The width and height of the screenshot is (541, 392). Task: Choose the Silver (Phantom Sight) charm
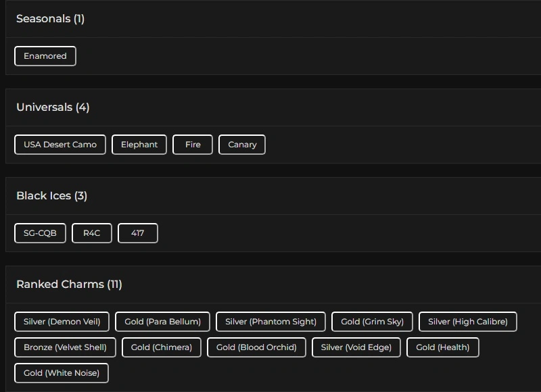coord(270,322)
